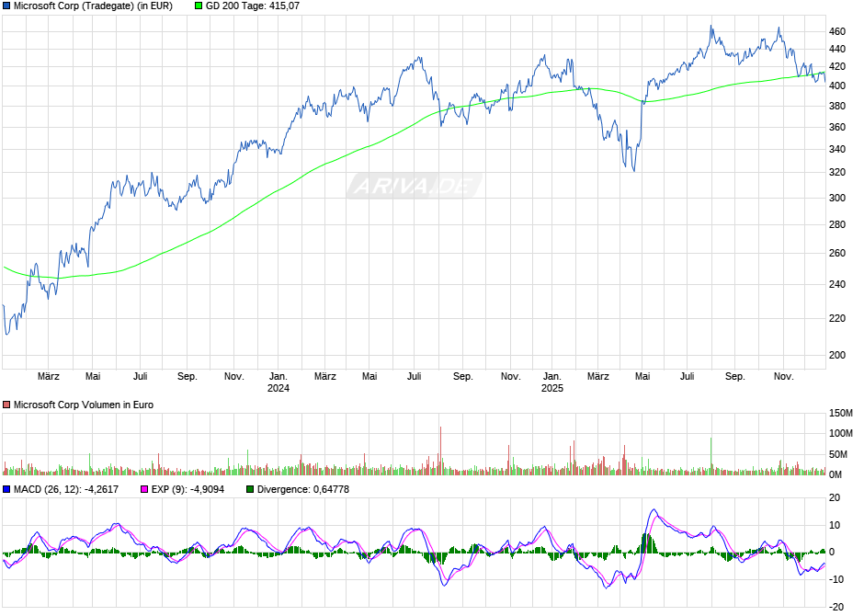Click the first 'März' label on time axis
This screenshot has width=864, height=616.
(x=49, y=376)
